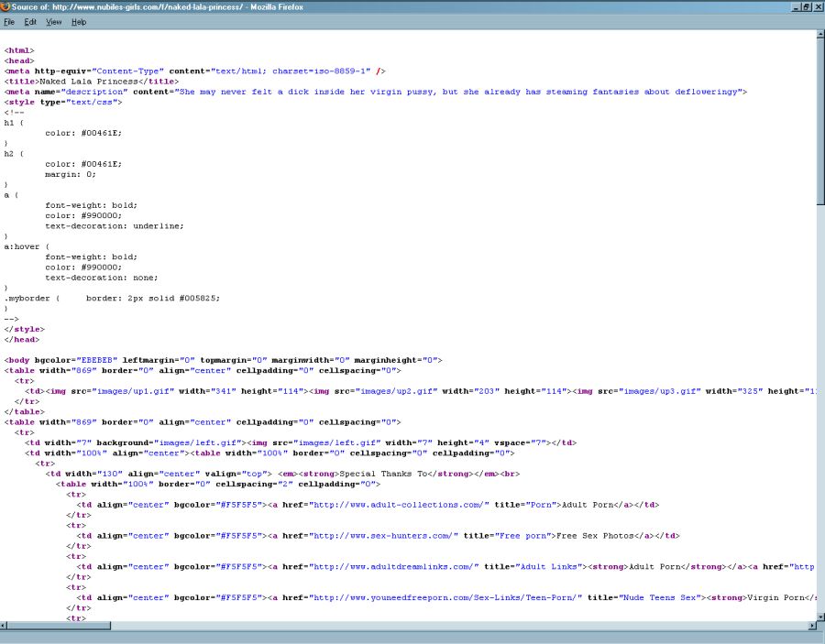Click the vertical scrollbar up arrow
Image resolution: width=825 pixels, height=644 pixels.
click(x=819, y=35)
